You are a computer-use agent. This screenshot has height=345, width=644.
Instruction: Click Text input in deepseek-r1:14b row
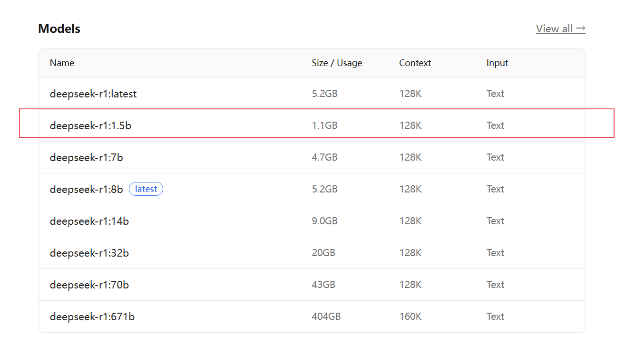pyautogui.click(x=495, y=221)
